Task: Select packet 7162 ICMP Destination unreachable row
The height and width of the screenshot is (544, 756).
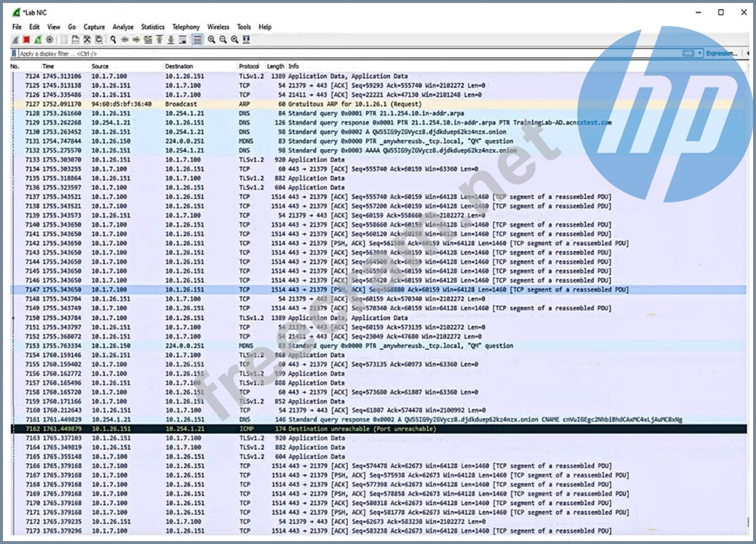Action: (x=378, y=429)
